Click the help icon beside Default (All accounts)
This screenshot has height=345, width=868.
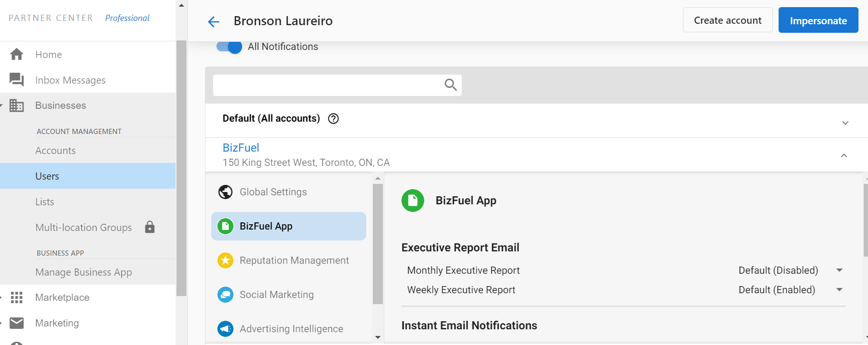(x=333, y=118)
